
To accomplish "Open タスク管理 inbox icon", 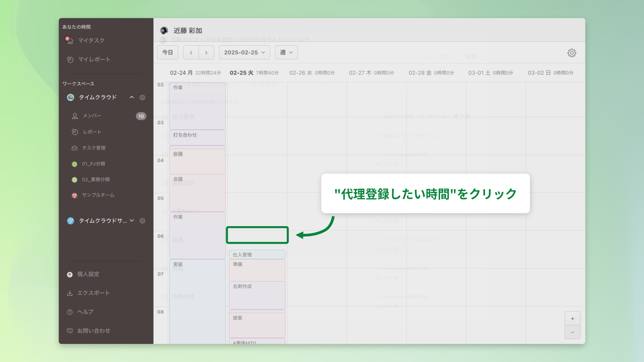I will pyautogui.click(x=75, y=148).
